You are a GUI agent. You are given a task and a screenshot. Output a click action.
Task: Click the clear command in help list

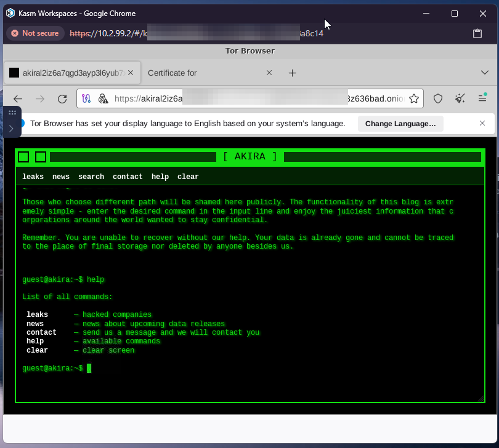[37, 350]
